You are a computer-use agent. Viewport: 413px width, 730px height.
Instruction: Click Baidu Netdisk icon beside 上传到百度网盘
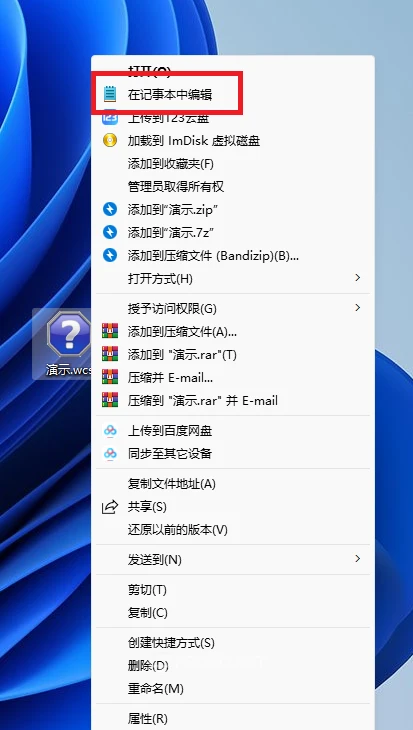[x=110, y=431]
